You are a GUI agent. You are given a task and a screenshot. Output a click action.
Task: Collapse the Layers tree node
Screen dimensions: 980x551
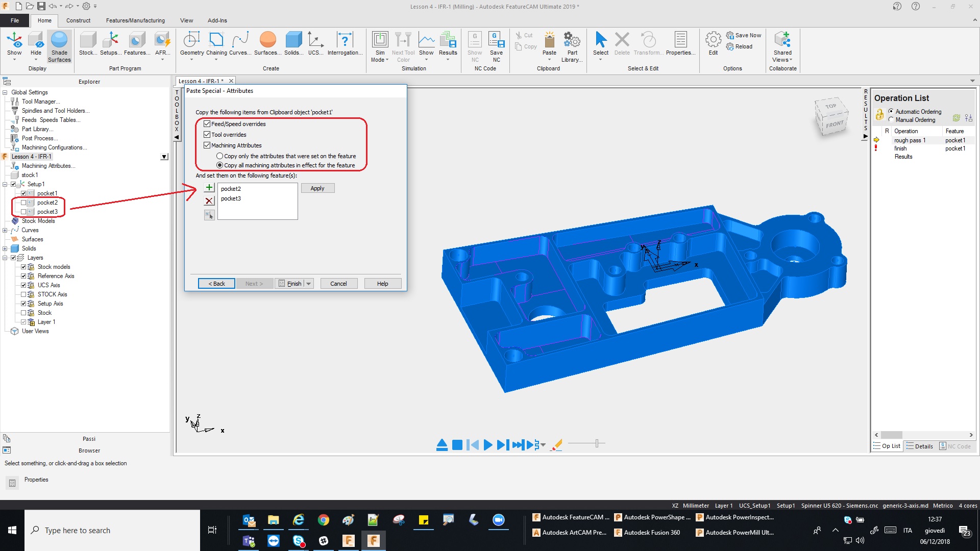tap(5, 258)
